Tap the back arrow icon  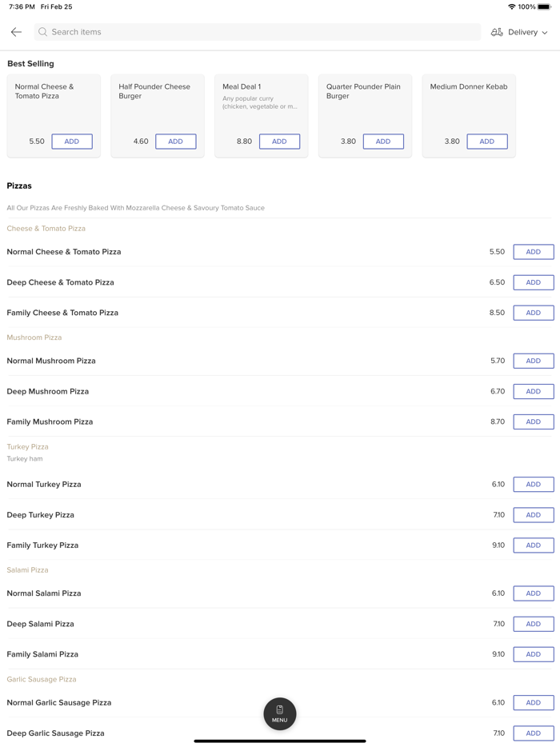(x=16, y=32)
